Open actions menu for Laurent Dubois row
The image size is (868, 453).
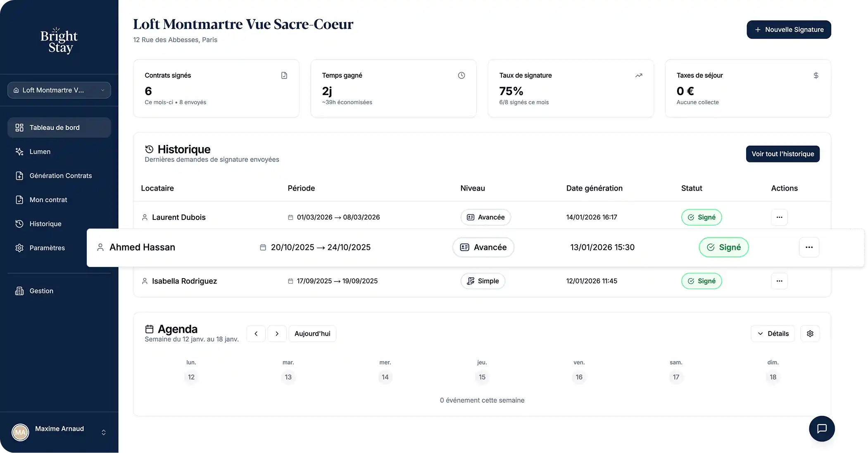coord(779,217)
